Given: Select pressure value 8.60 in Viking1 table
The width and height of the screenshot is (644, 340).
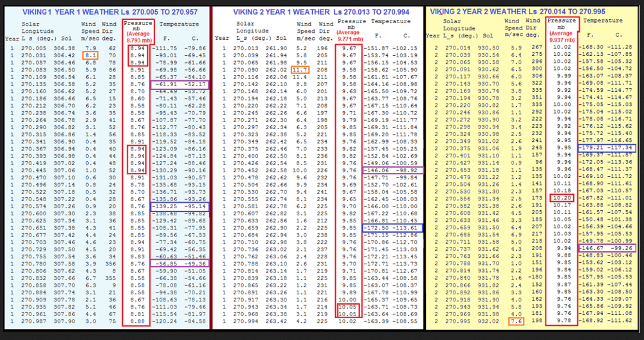Looking at the screenshot, I should click(138, 99).
